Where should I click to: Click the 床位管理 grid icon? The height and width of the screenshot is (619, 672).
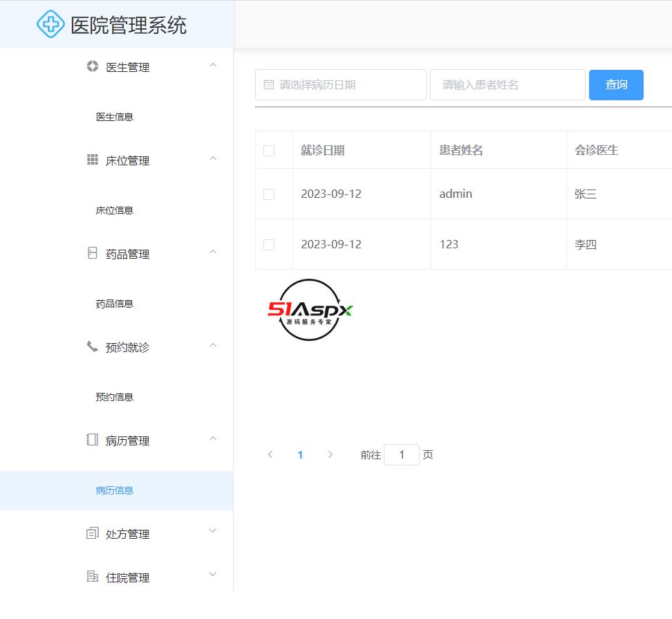tap(92, 160)
